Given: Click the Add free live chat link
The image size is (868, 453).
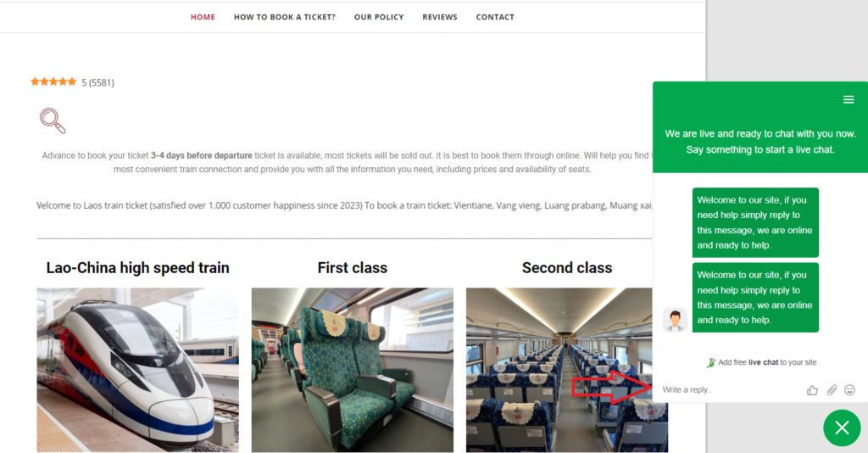Looking at the screenshot, I should point(762,362).
